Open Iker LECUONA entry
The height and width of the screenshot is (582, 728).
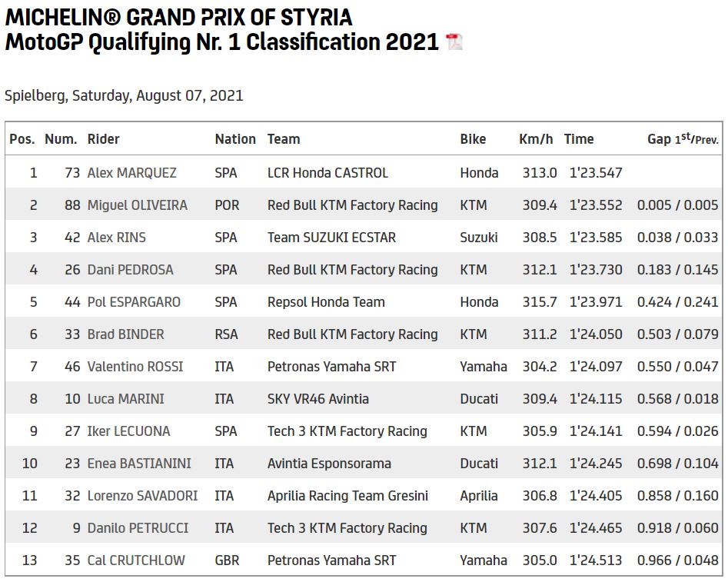pos(128,431)
